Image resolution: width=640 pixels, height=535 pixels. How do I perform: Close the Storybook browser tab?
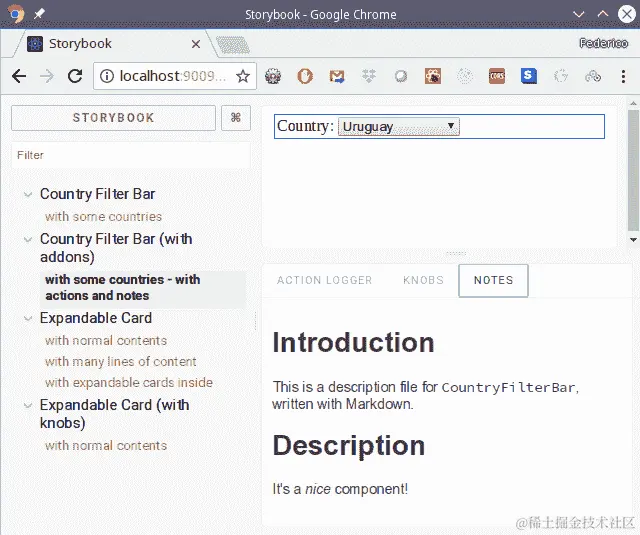196,44
